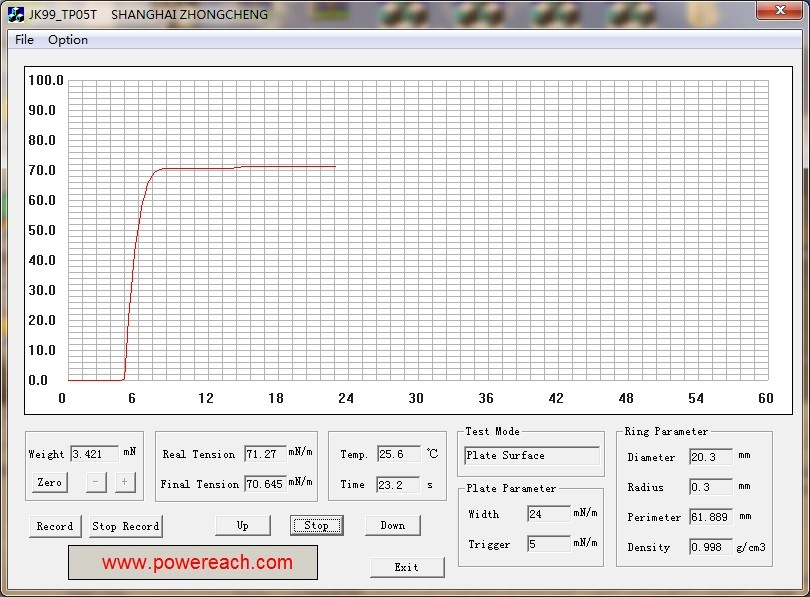Image resolution: width=810 pixels, height=597 pixels.
Task: Close the JK99_TP05T window
Action: coord(776,10)
